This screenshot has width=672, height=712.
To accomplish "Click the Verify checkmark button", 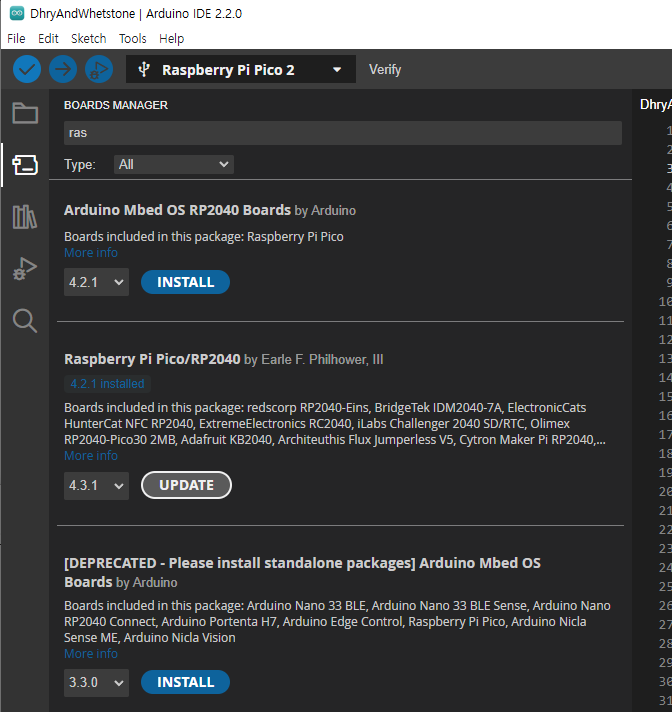I will coord(27,69).
